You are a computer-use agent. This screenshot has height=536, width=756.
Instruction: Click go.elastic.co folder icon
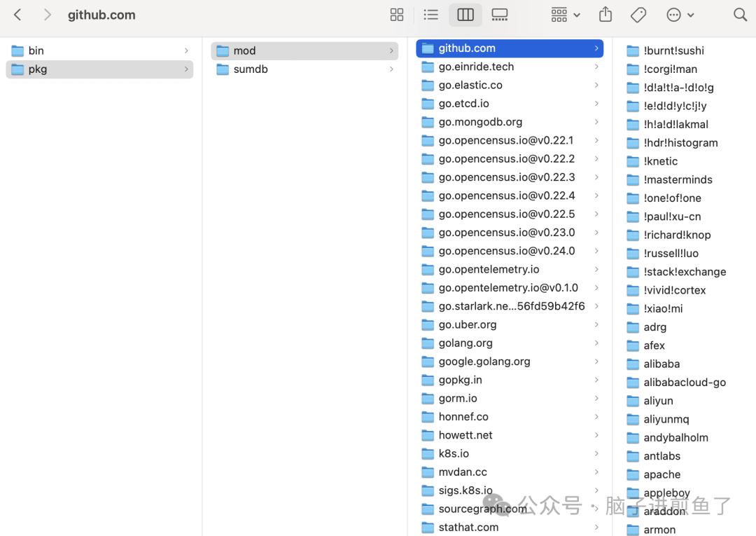click(x=428, y=85)
